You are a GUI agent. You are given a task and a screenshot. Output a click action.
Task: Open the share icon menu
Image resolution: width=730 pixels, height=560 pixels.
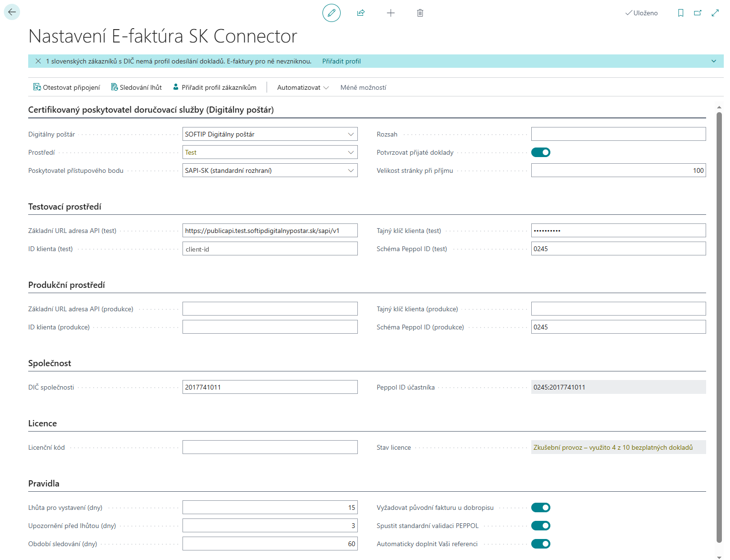tap(361, 13)
